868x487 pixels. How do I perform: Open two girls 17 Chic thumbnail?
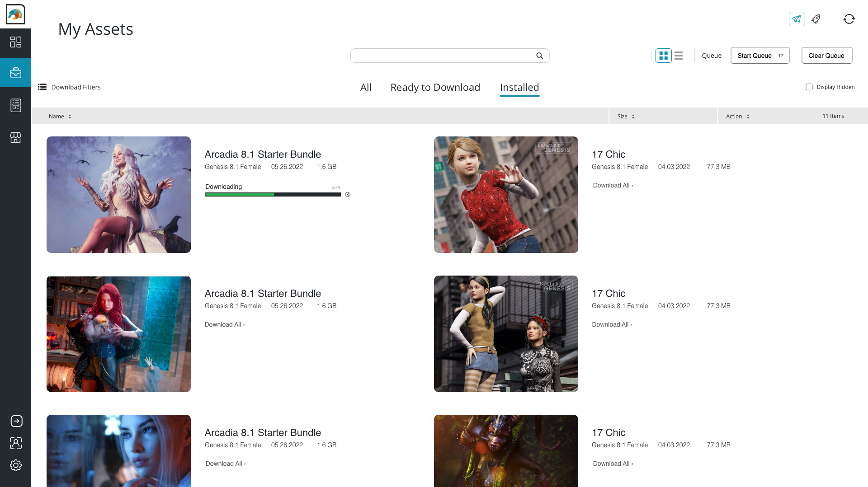(x=506, y=334)
